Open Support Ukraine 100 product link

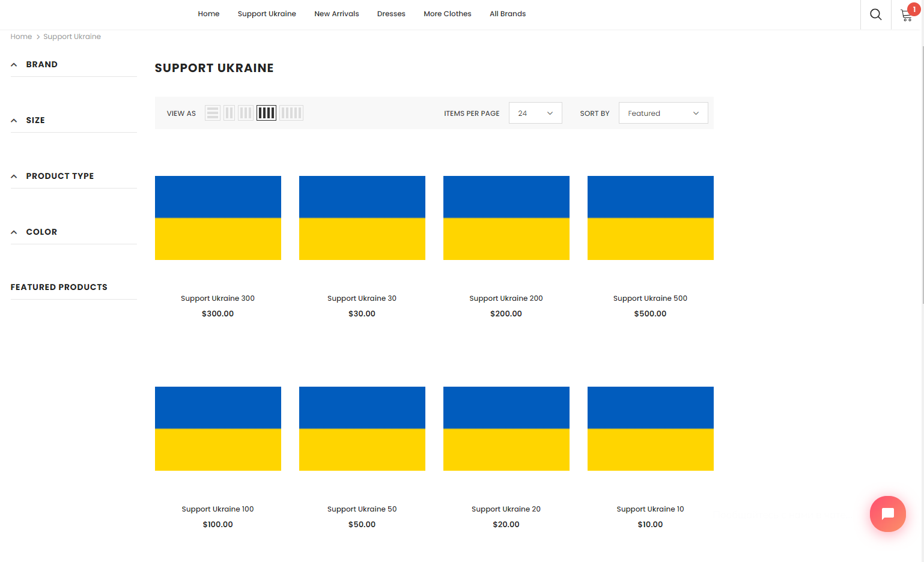[217, 509]
